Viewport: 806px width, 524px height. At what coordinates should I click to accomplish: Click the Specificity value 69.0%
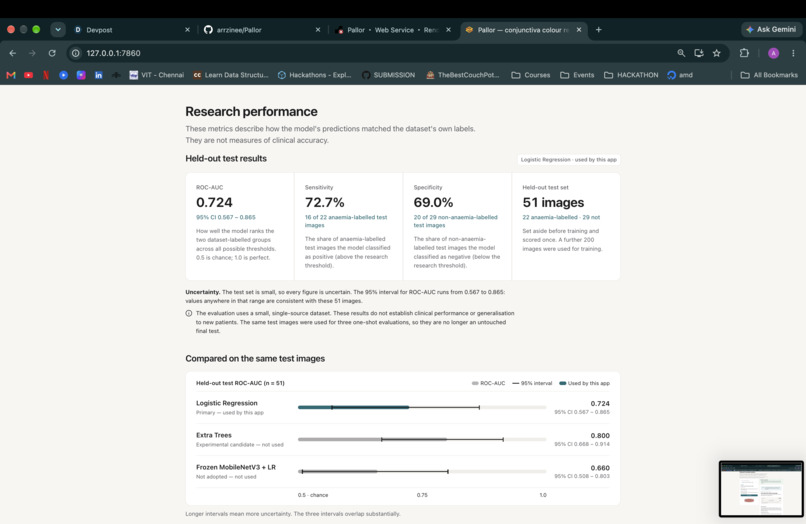pos(433,203)
